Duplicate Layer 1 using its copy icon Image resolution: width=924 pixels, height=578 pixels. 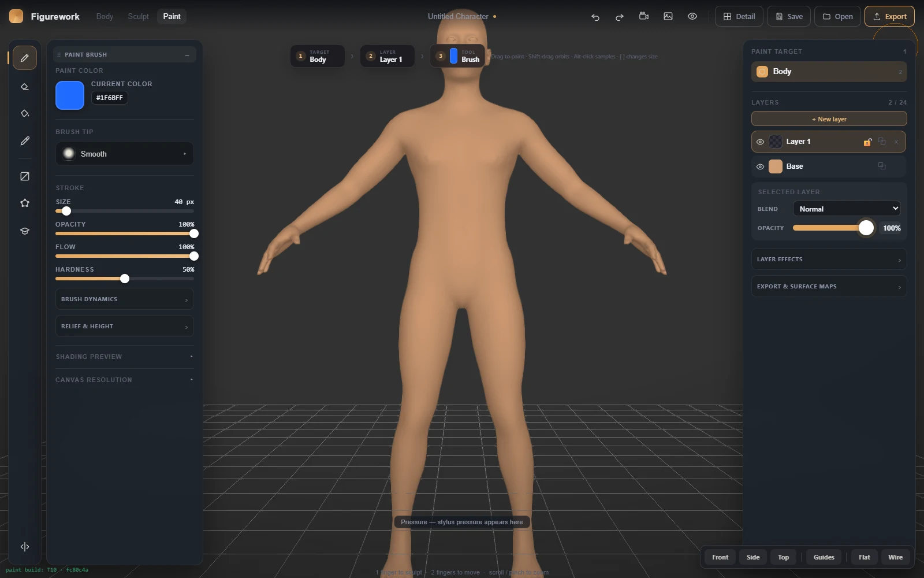[882, 142]
